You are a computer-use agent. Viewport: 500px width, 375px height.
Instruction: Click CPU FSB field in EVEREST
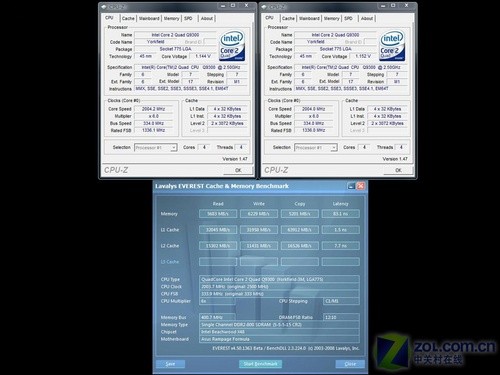pyautogui.click(x=279, y=294)
